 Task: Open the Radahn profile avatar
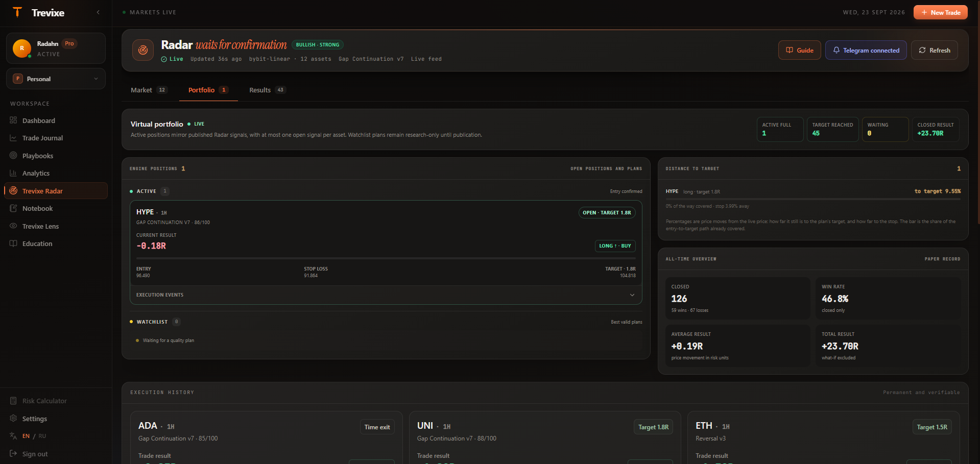click(x=22, y=48)
